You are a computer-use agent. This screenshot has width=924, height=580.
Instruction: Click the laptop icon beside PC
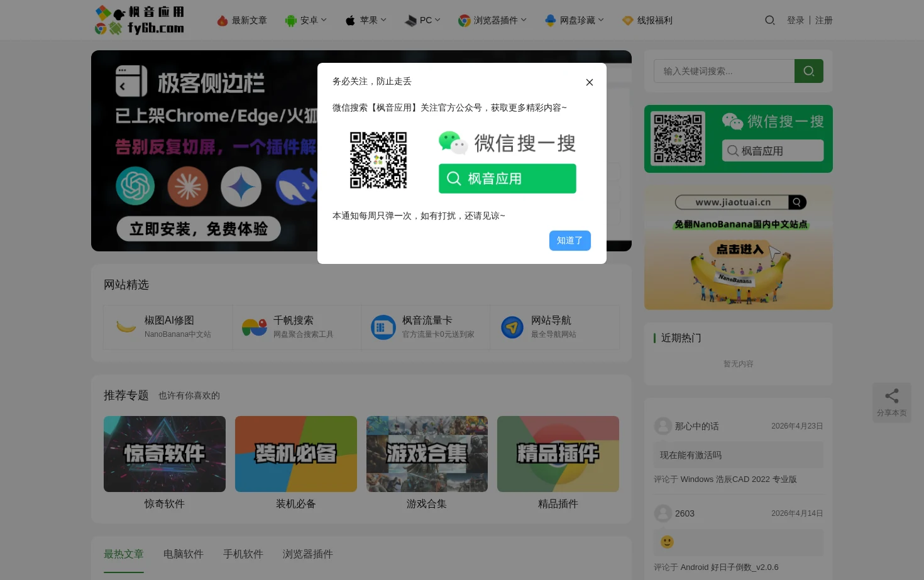(410, 21)
